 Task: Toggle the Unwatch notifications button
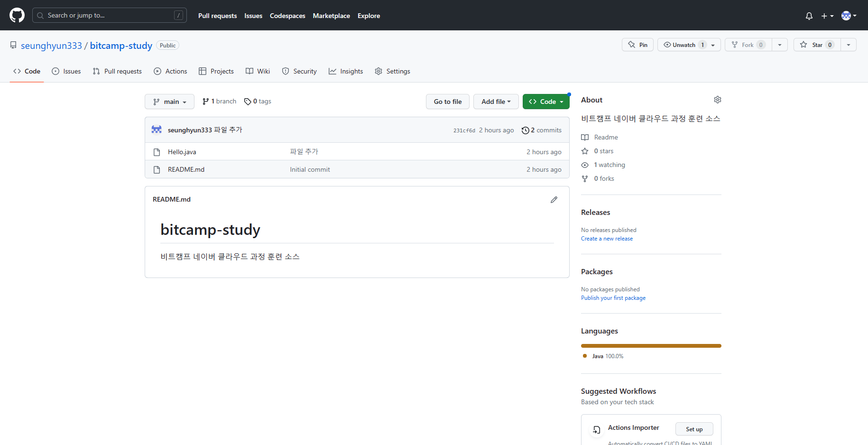[x=689, y=45]
